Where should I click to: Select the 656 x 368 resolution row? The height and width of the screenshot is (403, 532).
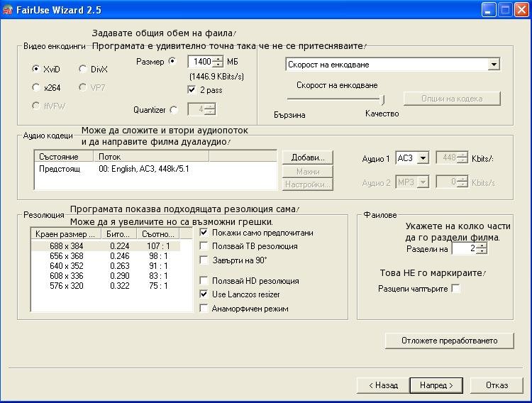coord(106,256)
